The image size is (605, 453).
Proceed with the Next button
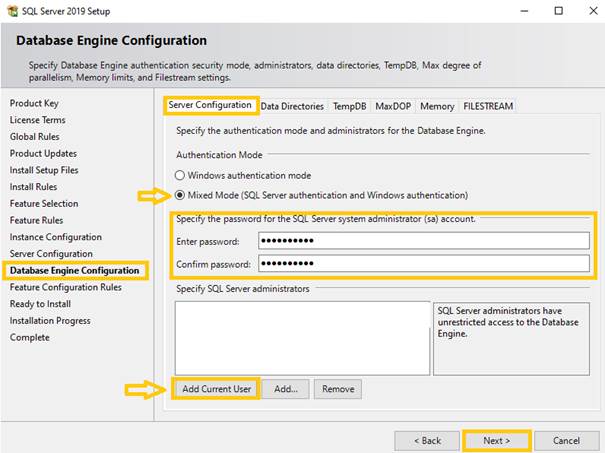(x=496, y=440)
